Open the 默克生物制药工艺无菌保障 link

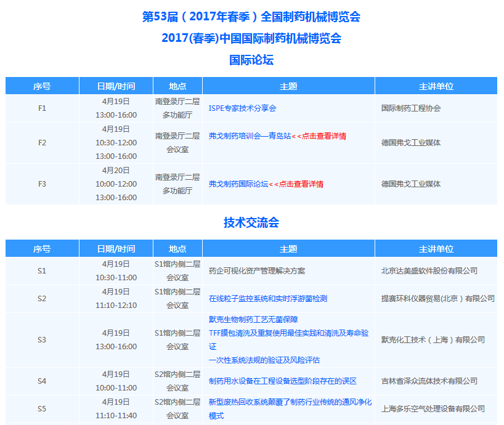pos(253,320)
